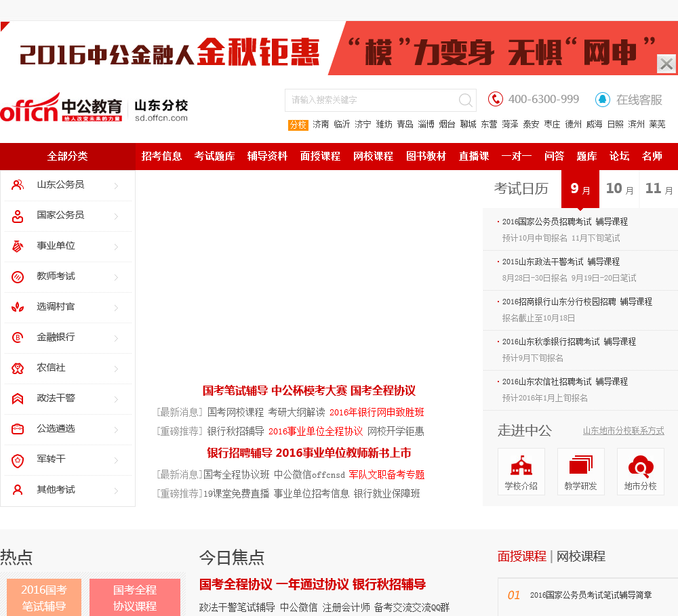Open 考试题库 navigation item
Image resolution: width=678 pixels, height=616 pixels.
[214, 156]
